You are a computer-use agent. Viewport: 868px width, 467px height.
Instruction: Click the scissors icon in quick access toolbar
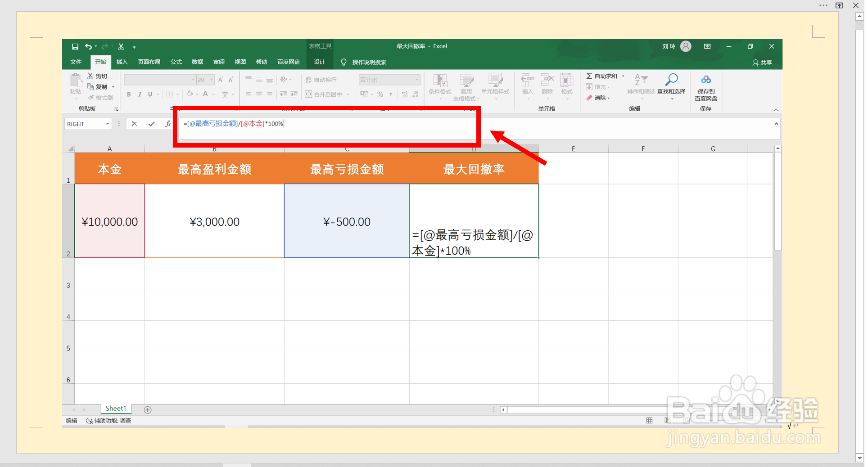(121, 47)
